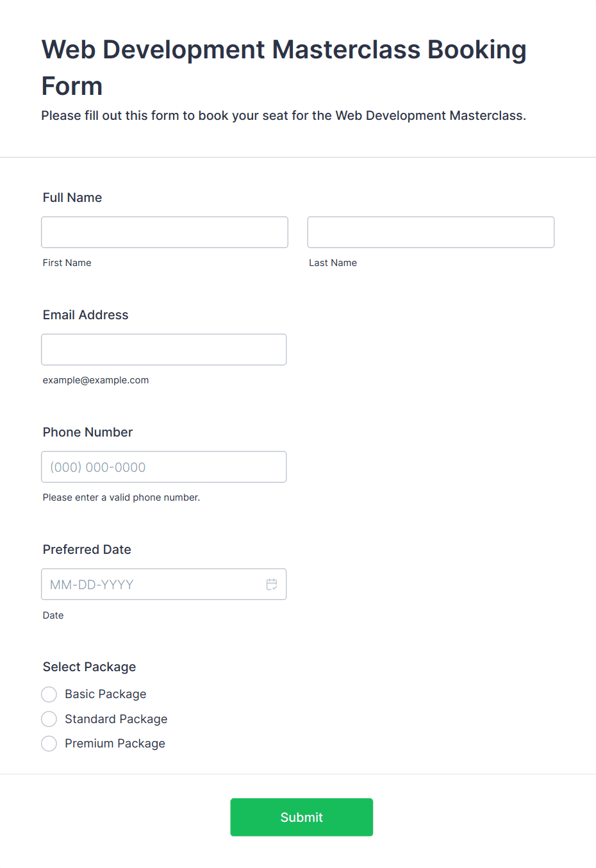Click the MM-DD-YYYY date field

(164, 584)
